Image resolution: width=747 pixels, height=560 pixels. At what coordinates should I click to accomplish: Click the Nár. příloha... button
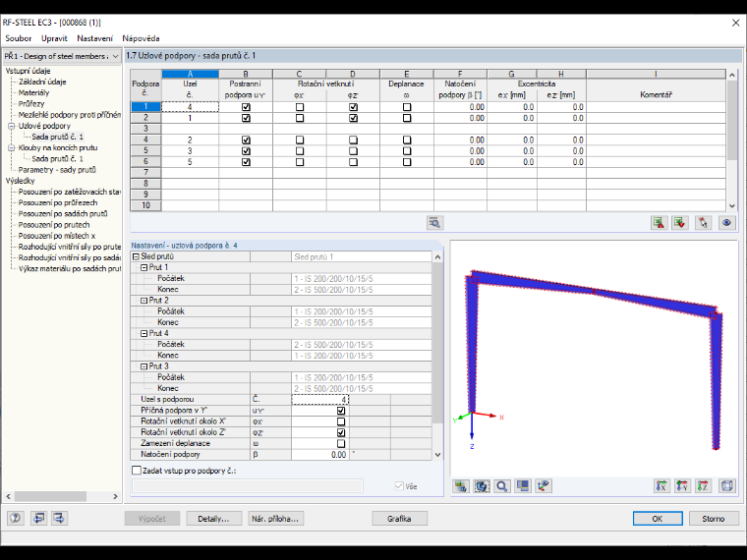(x=275, y=519)
